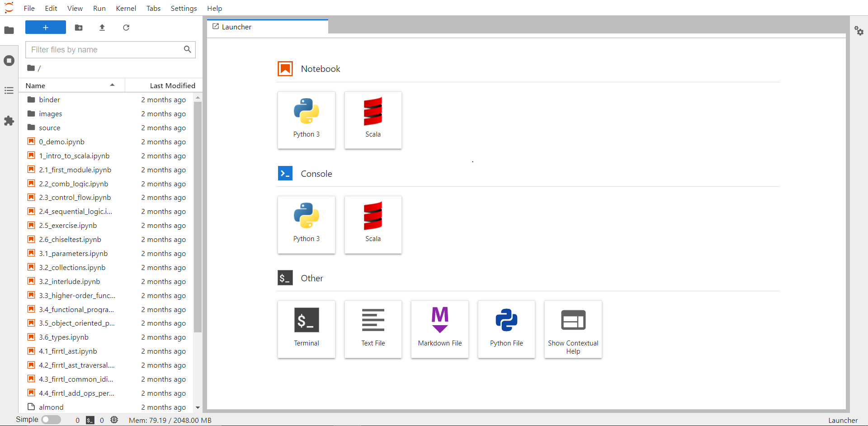Start a Python 3 console
Screen dimensions: 868x426
tap(307, 225)
